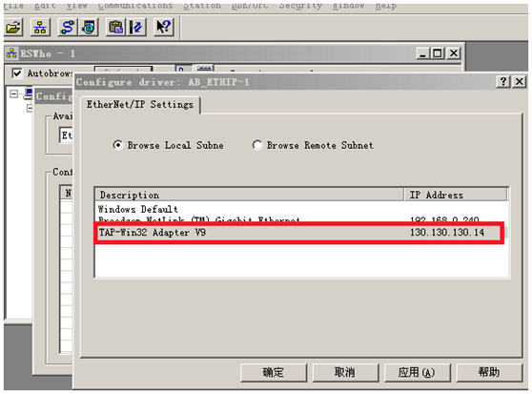Click the Open folder toolbar icon
The image size is (532, 394).
point(13,27)
